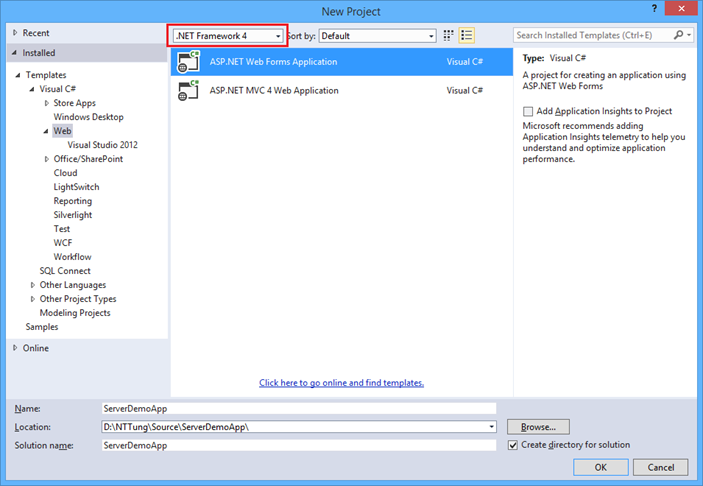This screenshot has height=486, width=703.
Task: Open the search options dropdown arrow
Action: click(689, 35)
